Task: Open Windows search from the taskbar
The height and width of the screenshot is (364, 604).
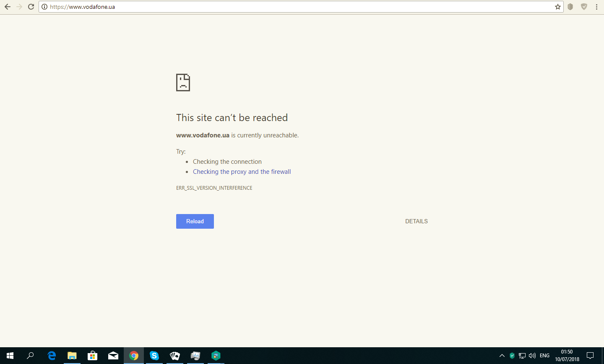Action: 30,356
